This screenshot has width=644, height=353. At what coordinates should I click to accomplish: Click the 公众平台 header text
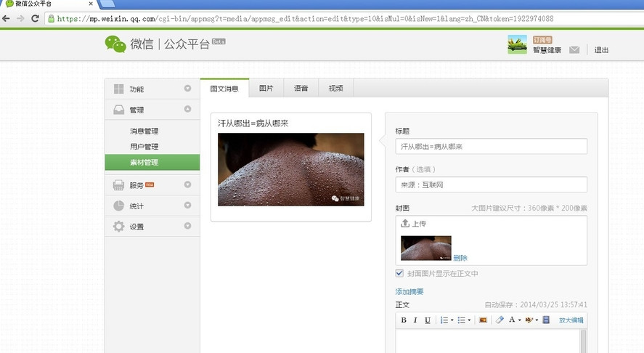[187, 44]
